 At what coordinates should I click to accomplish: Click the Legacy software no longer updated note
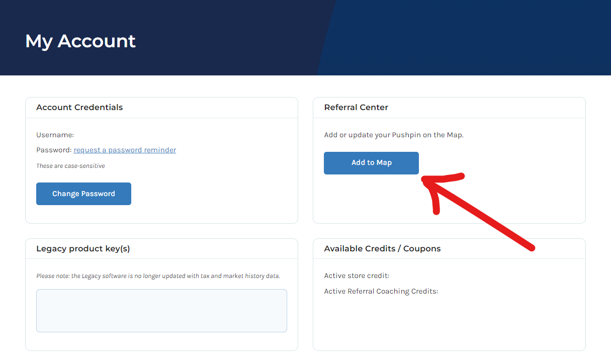point(158,276)
